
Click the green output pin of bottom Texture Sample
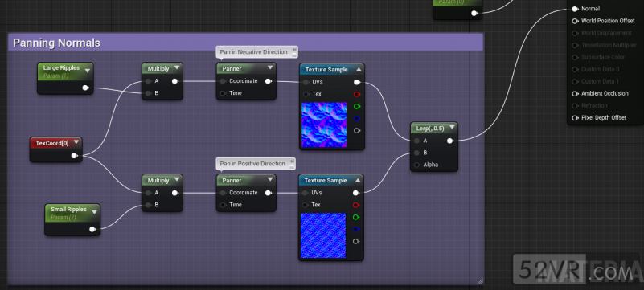click(x=356, y=217)
